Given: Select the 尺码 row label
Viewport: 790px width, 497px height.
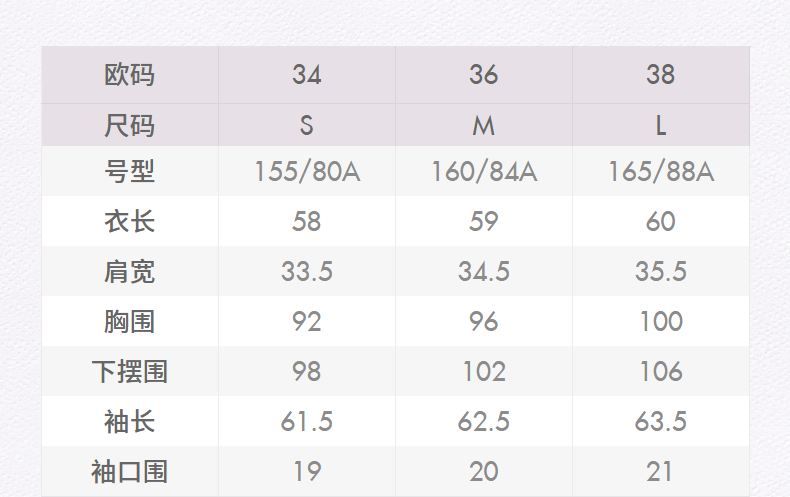Looking at the screenshot, I should (130, 126).
